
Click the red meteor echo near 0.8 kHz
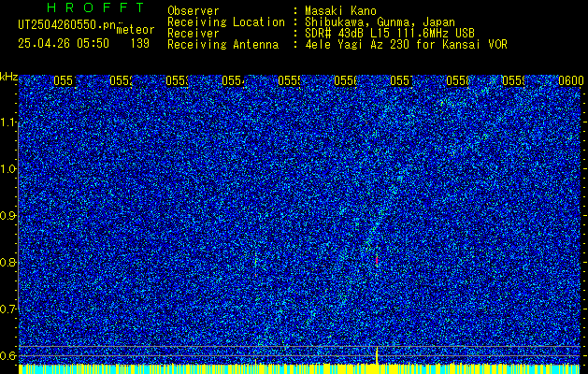click(377, 260)
